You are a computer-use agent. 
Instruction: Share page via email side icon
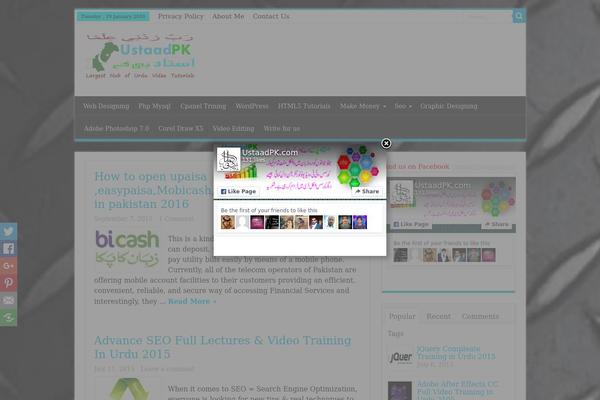(8, 300)
